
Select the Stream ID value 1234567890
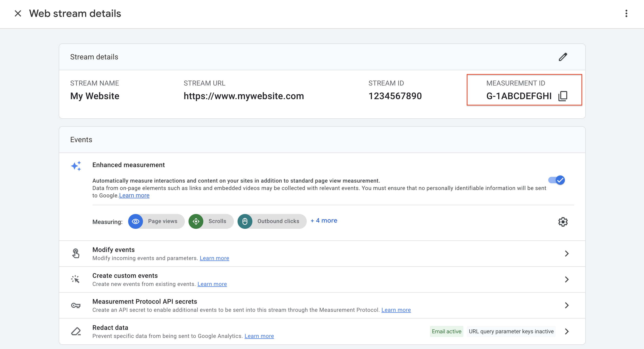click(395, 96)
